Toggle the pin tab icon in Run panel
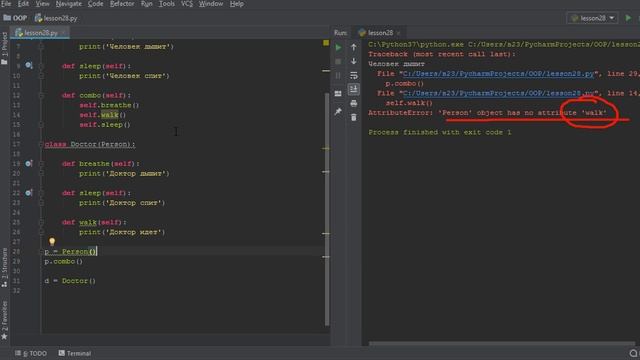Viewport: 640px width, 360px height. [x=338, y=111]
